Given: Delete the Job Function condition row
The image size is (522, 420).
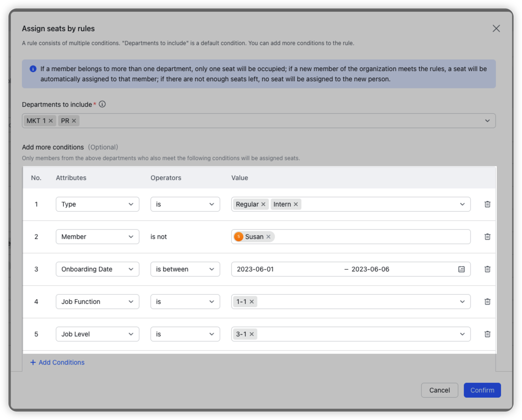Looking at the screenshot, I should pyautogui.click(x=487, y=302).
